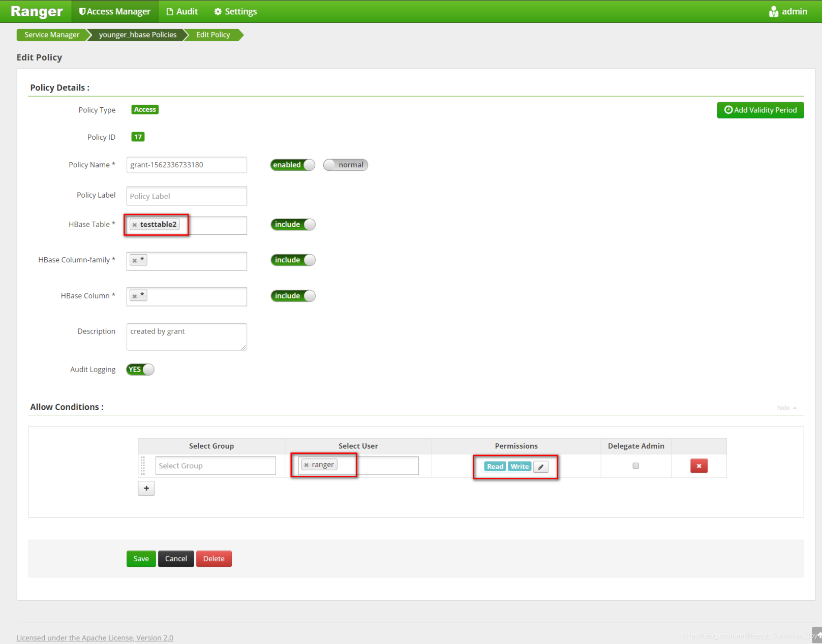Click the admin user icon

[x=774, y=12]
